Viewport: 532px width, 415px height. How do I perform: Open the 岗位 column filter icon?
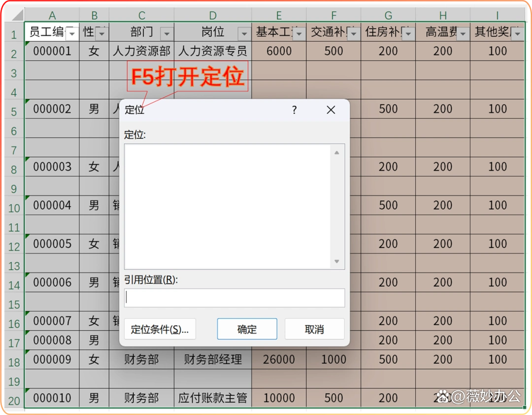tap(244, 33)
